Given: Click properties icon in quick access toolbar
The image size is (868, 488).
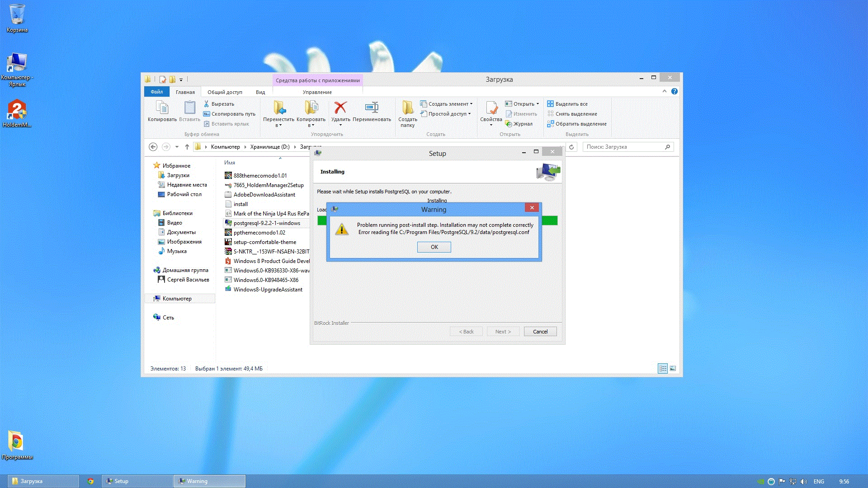Looking at the screenshot, I should [x=162, y=80].
